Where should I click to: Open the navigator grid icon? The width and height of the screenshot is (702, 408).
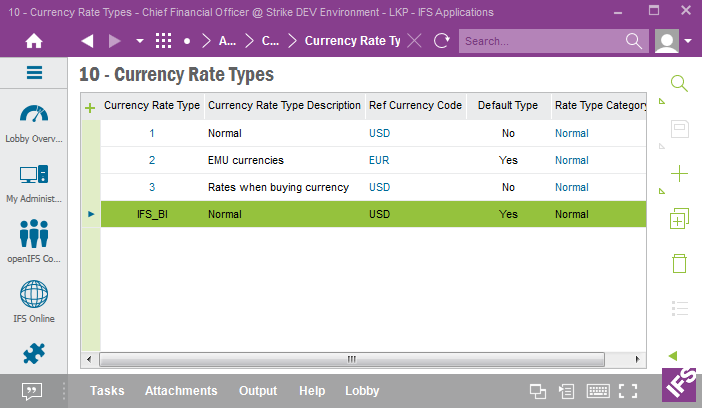164,41
